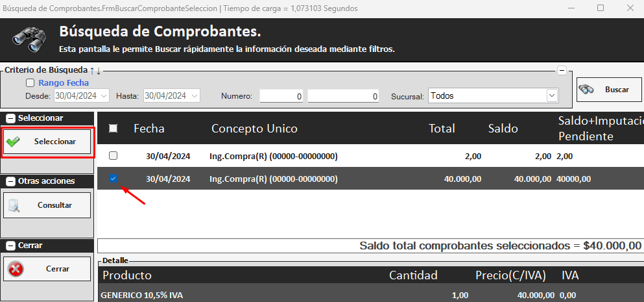Expand the Sucursal dropdown

pyautogui.click(x=552, y=96)
